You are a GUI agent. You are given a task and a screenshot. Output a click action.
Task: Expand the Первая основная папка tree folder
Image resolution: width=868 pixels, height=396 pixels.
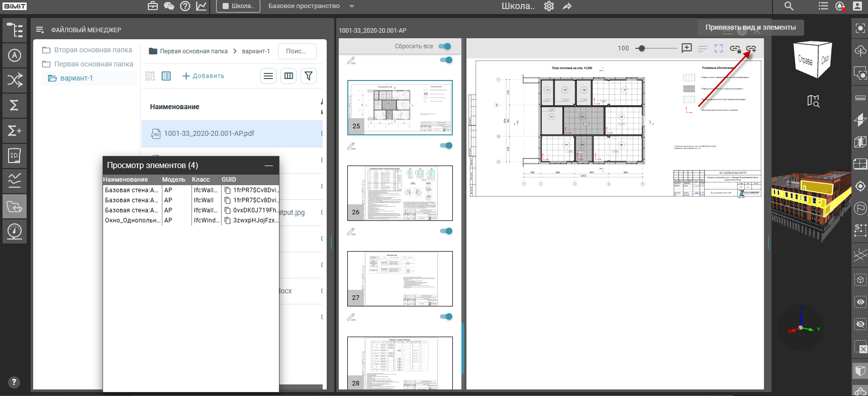[87, 64]
